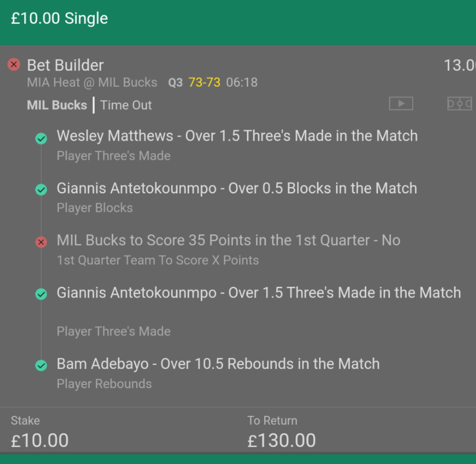Viewport: 476px width, 464px height.
Task: Click the MIL Bucks Time Out status
Action: [89, 105]
